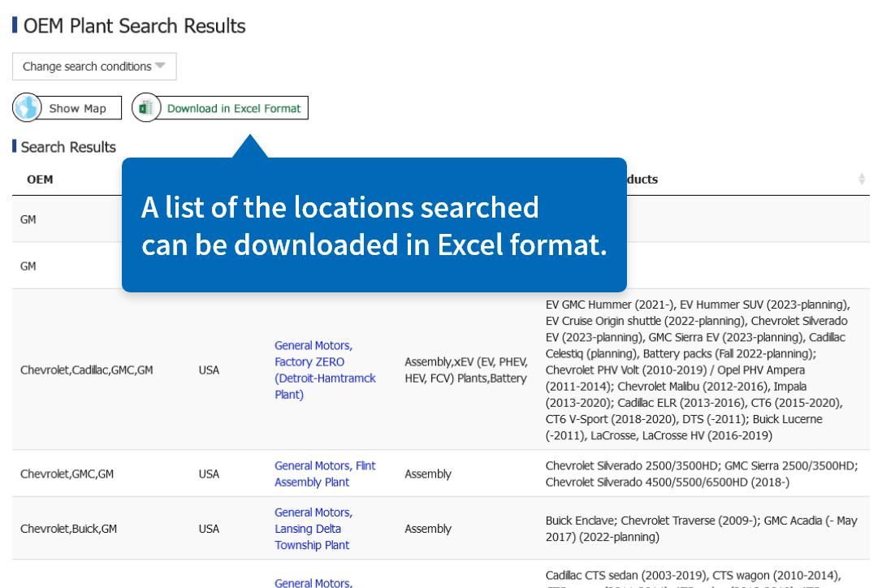Click the EV GMC Hummer products text
This screenshot has width=882, height=588.
[698, 370]
